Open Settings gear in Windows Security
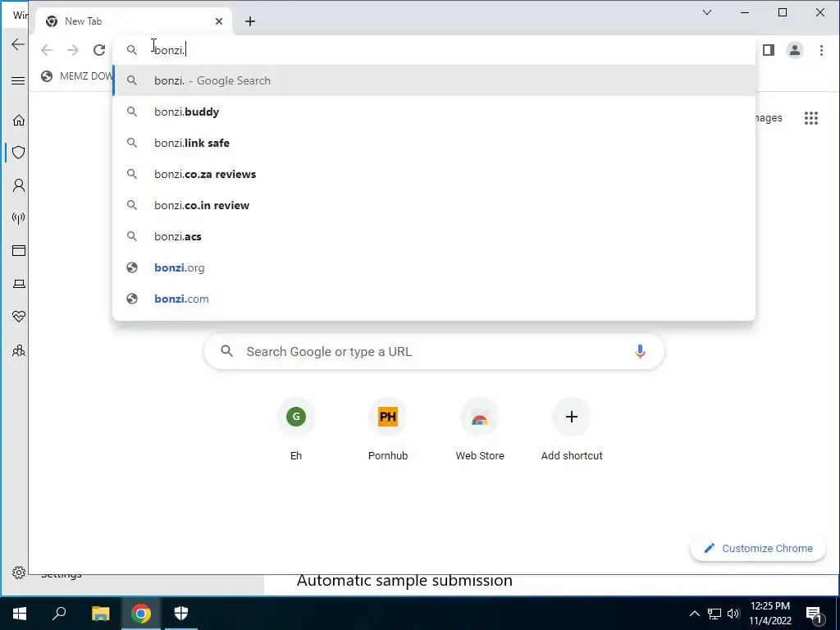The image size is (840, 630). 19,573
